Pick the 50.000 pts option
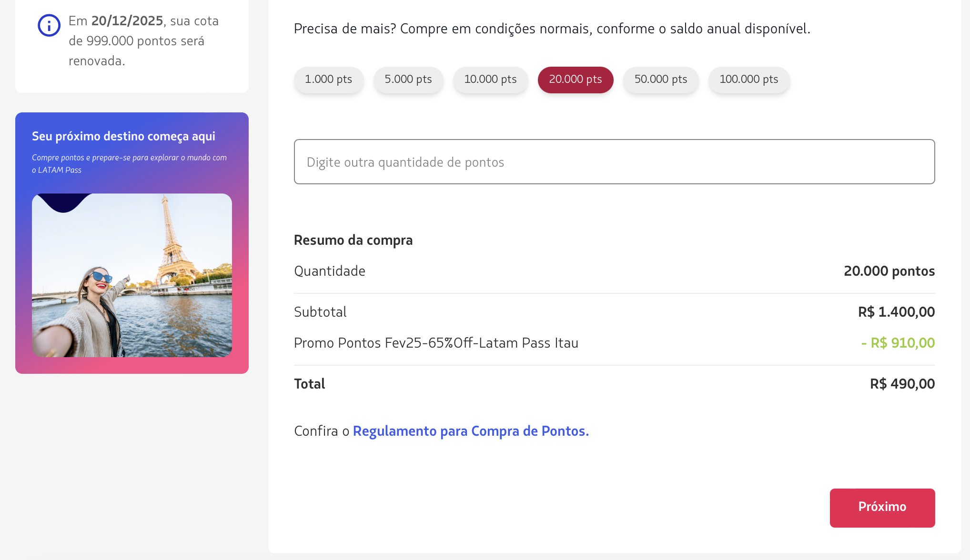This screenshot has height=560, width=970. (x=660, y=80)
